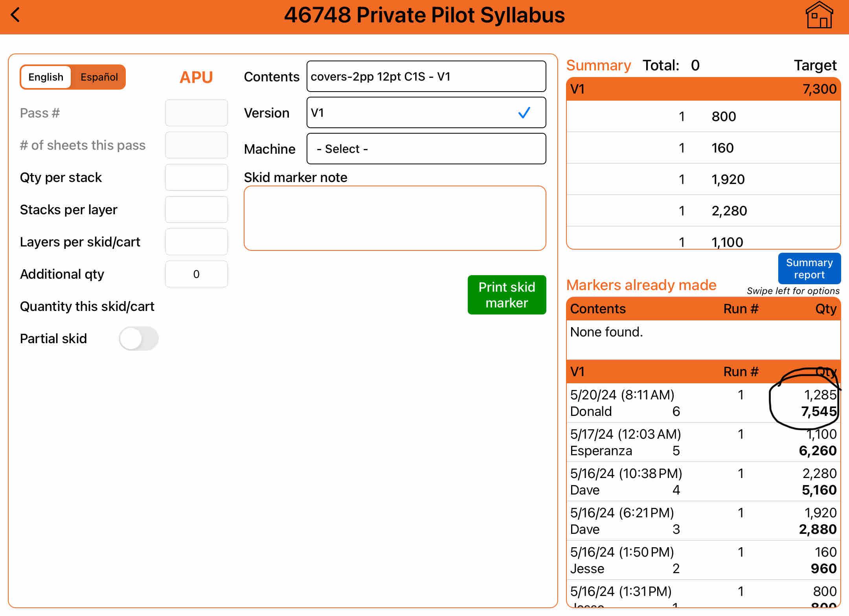Click the blue checkmark in Version field
The image size is (849, 616).
pos(524,113)
